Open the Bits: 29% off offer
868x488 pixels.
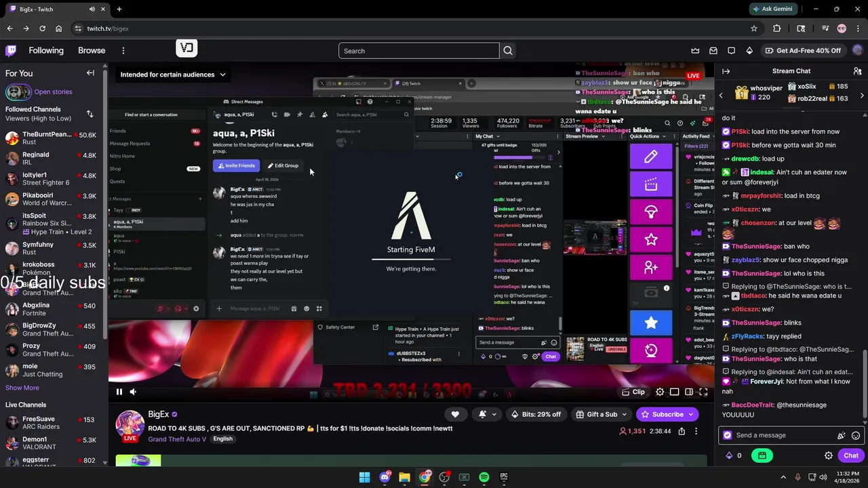[x=536, y=414]
